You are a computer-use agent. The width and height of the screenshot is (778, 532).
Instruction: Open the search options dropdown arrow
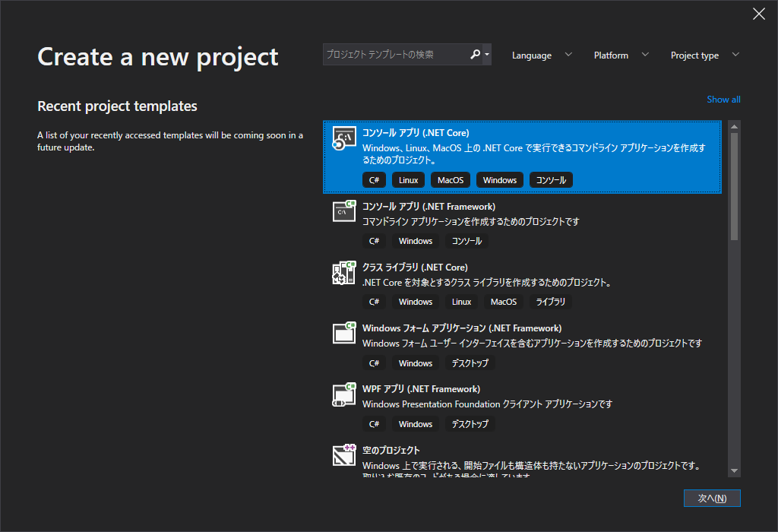[x=487, y=54]
